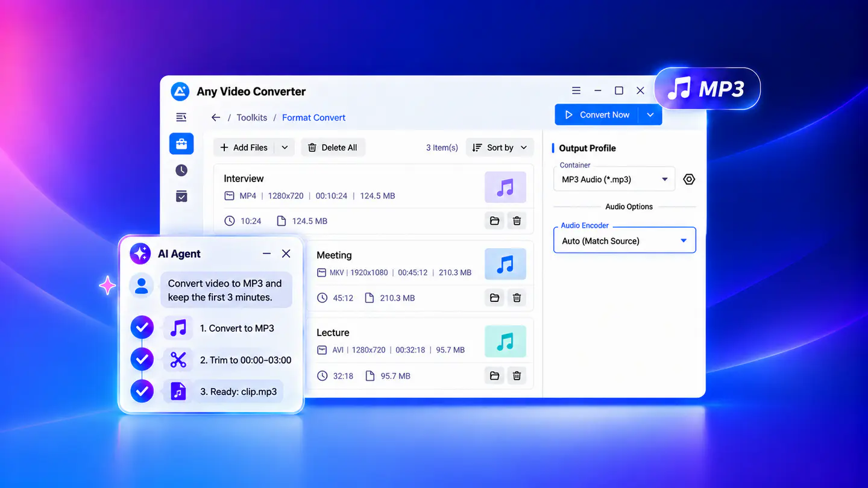Screen dimensions: 868x488
Task: Click the Add Files button
Action: click(x=244, y=148)
